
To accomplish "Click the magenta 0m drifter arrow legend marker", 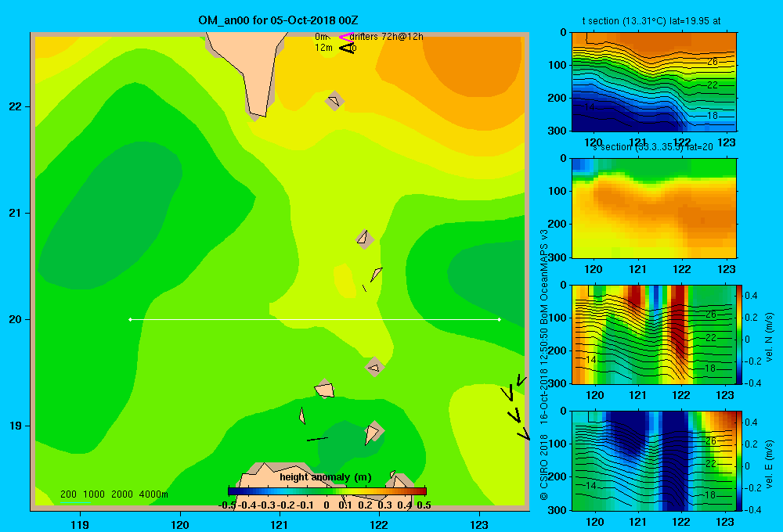I will click(x=345, y=37).
